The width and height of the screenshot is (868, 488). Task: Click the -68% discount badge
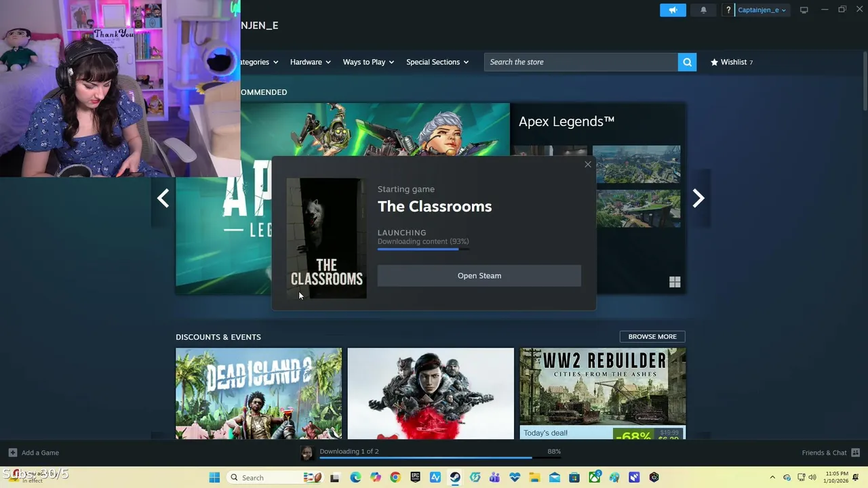tap(633, 434)
